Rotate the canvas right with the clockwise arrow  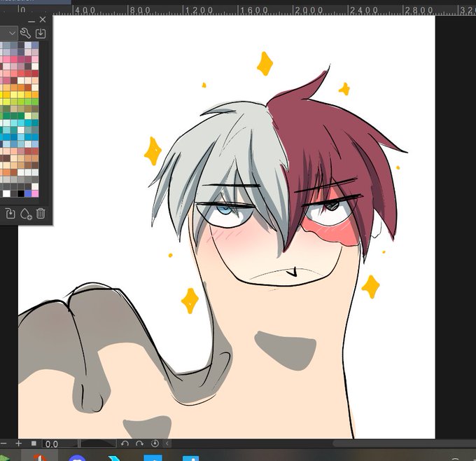139,443
